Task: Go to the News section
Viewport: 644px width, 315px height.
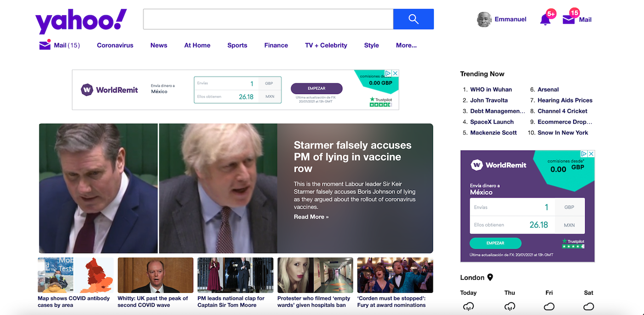Action: pos(159,45)
